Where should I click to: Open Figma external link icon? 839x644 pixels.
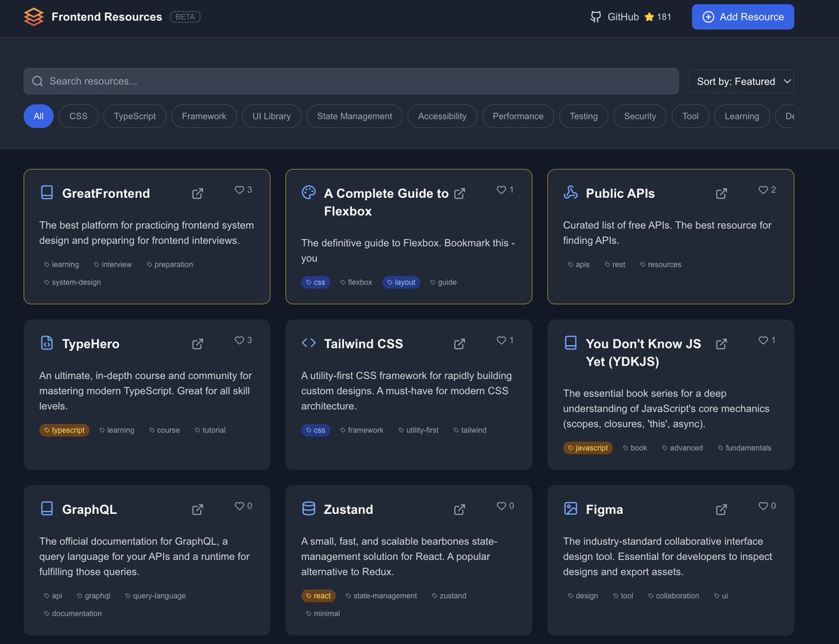(722, 510)
